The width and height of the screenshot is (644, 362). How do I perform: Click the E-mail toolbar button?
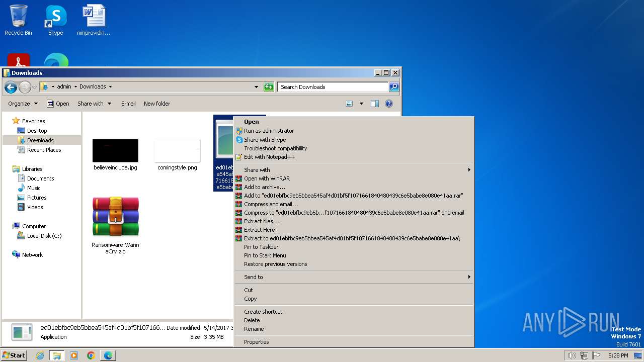point(128,104)
